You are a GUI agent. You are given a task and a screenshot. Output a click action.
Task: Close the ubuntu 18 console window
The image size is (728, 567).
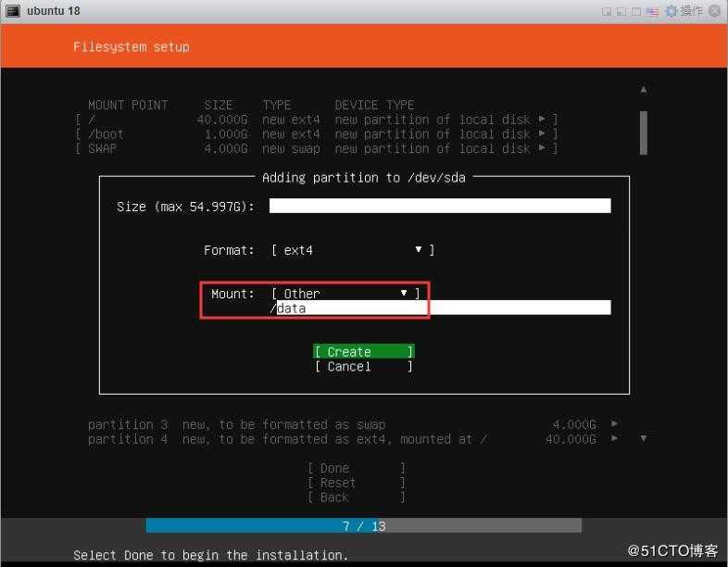[x=715, y=11]
